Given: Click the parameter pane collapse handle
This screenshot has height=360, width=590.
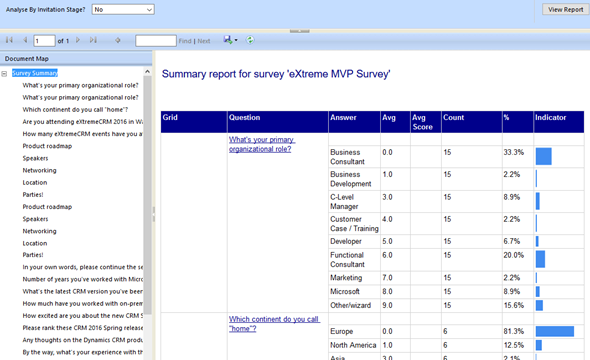Looking at the screenshot, I should [x=300, y=31].
